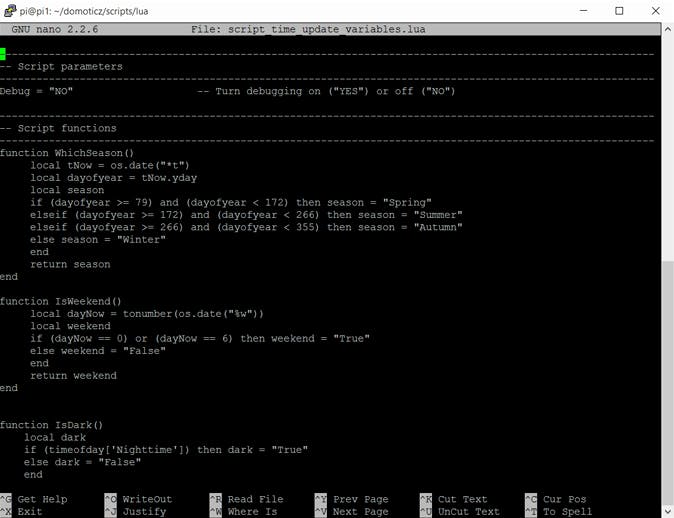Click the ^G Get Help shortcut
The width and height of the screenshot is (674, 518).
(34, 500)
